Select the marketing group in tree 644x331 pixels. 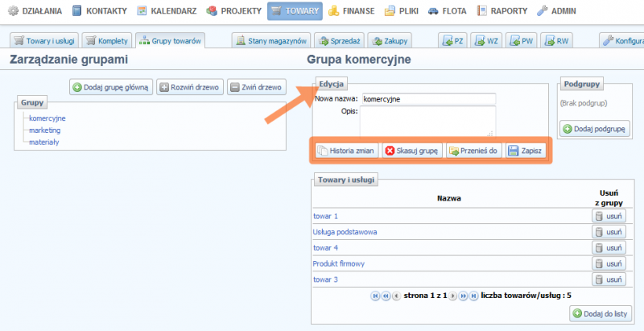(x=46, y=130)
